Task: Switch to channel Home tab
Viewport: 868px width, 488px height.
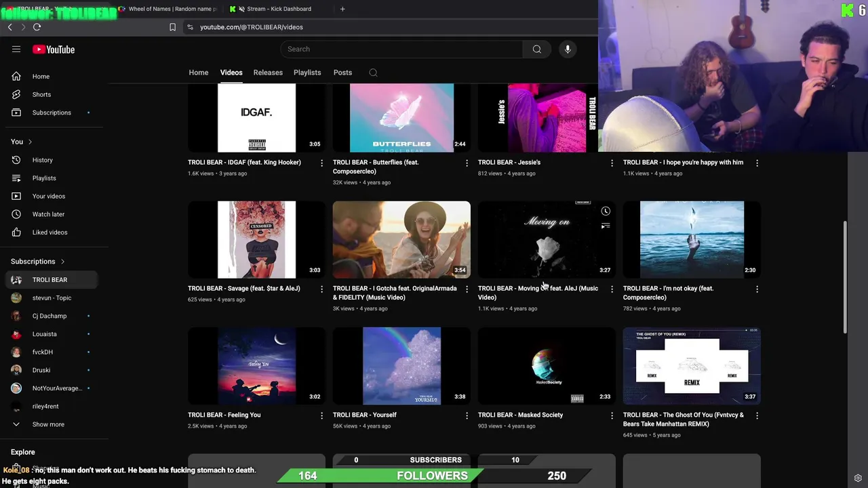Action: [x=199, y=73]
